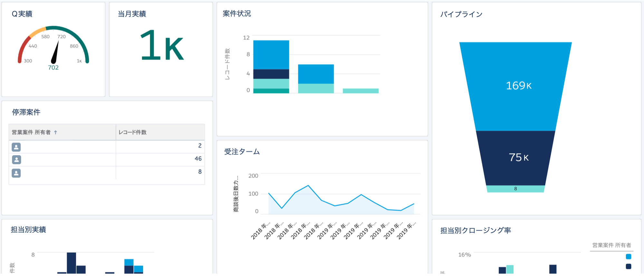Screen dimensions: 644x278
Task: Open the 受注ターム report title
Action: pos(242,152)
